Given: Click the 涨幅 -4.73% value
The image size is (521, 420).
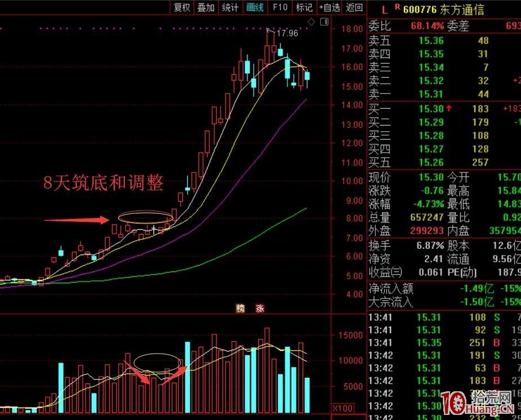Looking at the screenshot, I should pos(429,204).
